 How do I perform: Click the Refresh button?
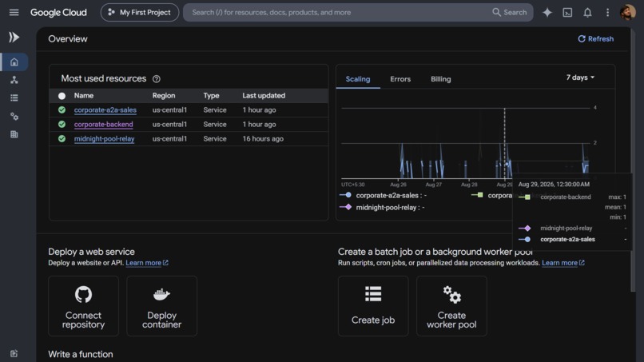(x=595, y=38)
